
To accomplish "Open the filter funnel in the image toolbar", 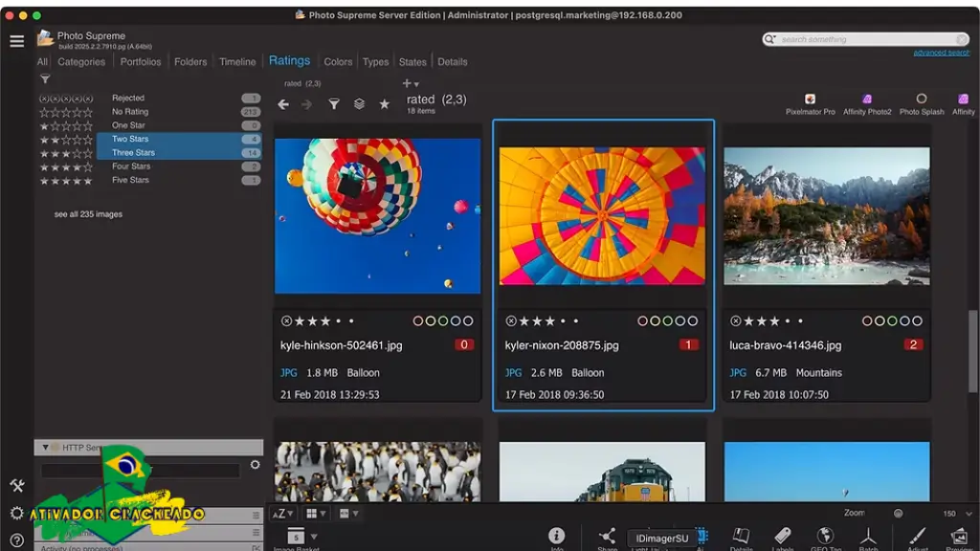I will [x=334, y=104].
